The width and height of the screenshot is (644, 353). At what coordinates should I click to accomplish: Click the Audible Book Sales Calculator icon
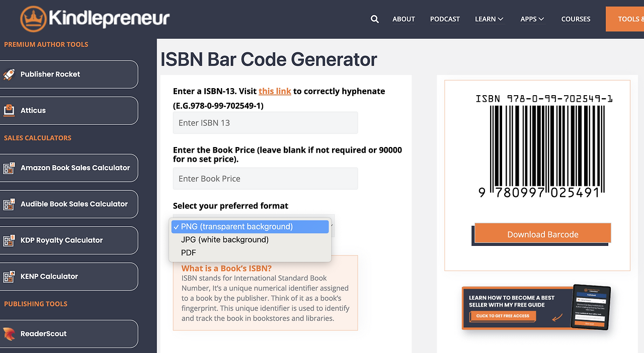9,204
